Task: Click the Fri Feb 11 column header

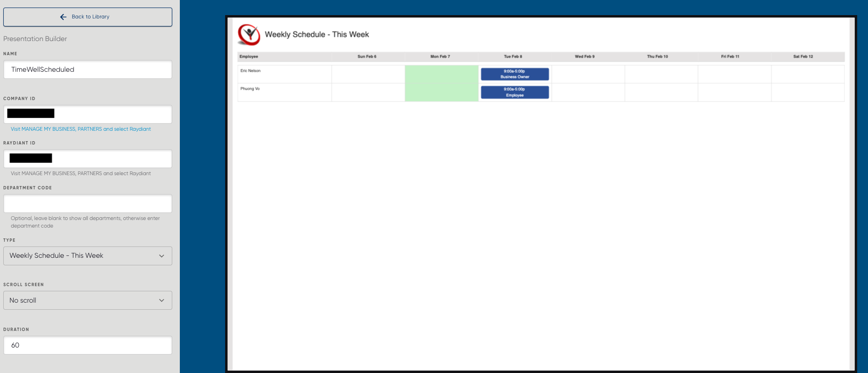Action: pyautogui.click(x=730, y=57)
